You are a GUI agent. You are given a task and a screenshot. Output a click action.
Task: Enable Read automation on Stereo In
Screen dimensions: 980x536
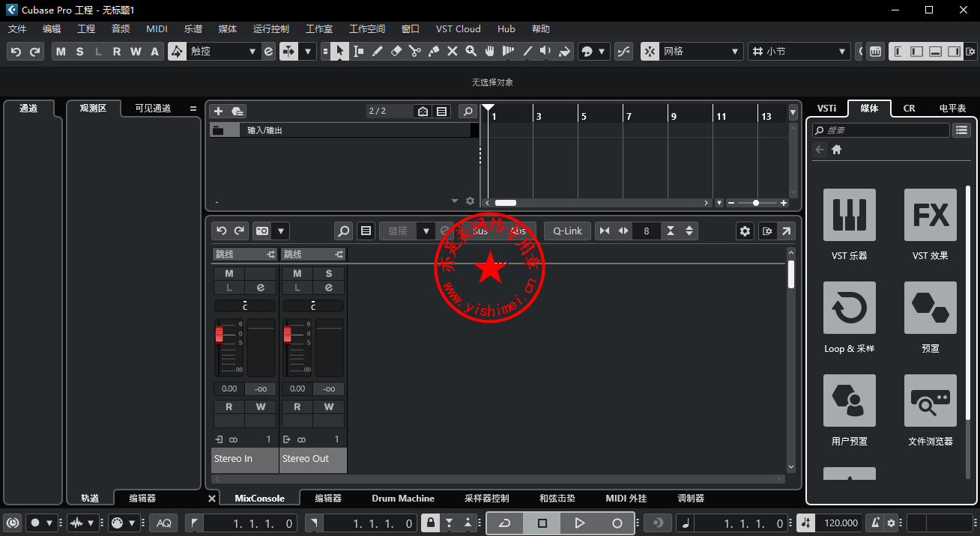[x=229, y=406]
